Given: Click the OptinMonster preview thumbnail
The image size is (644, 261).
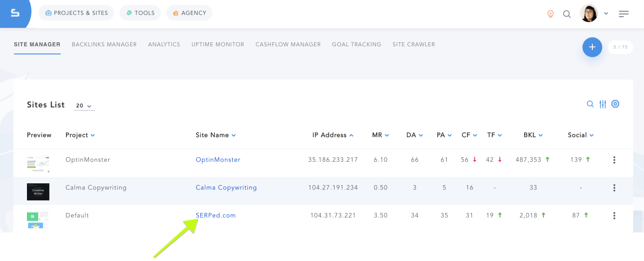Looking at the screenshot, I should click(x=38, y=164).
